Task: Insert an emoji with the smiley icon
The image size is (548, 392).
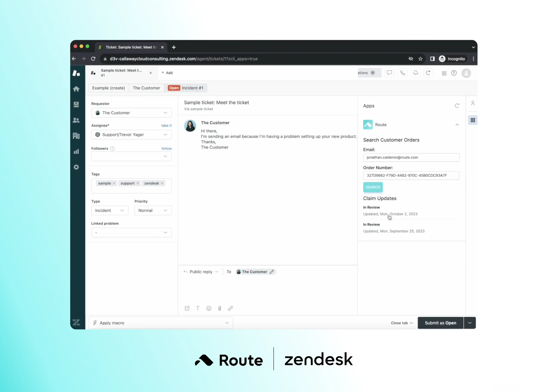Action: [209, 308]
